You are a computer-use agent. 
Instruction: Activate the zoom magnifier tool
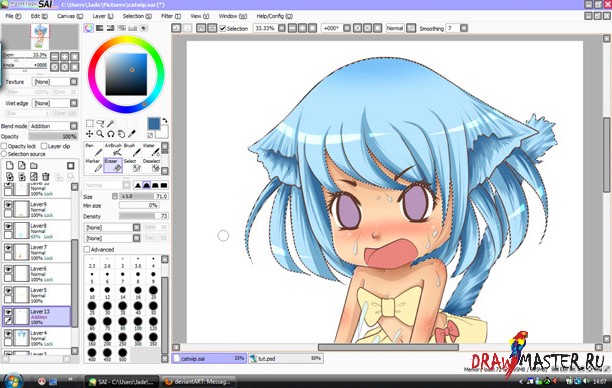click(x=100, y=134)
